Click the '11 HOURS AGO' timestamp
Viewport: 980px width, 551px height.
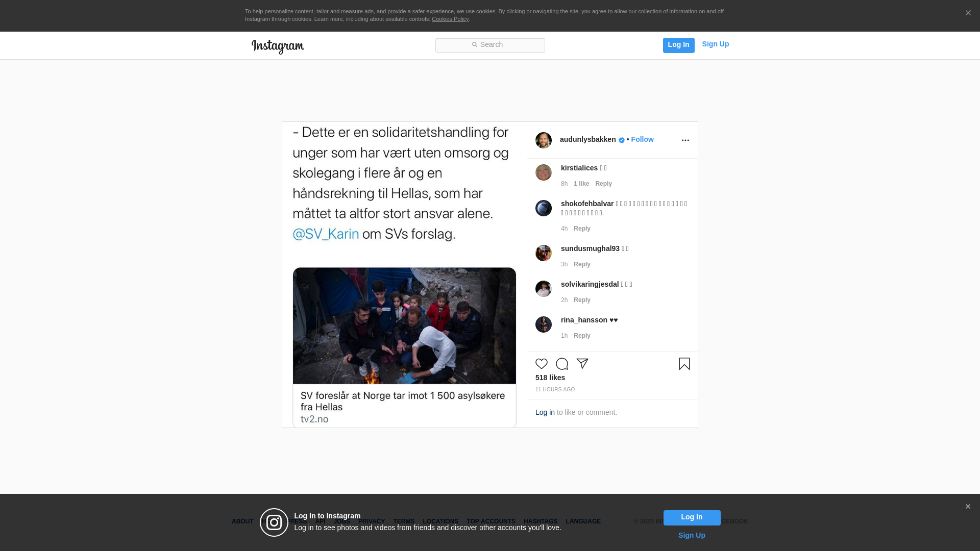(x=555, y=389)
